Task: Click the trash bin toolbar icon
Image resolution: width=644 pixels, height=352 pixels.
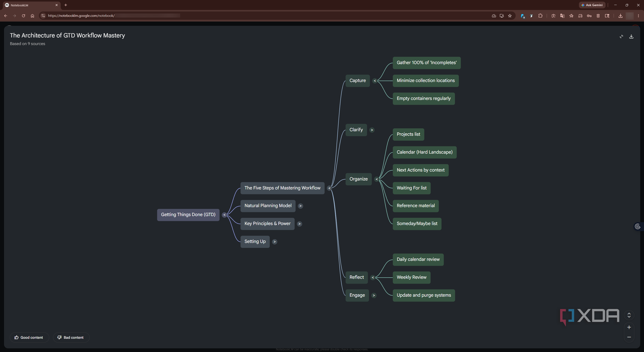Action: [598, 16]
